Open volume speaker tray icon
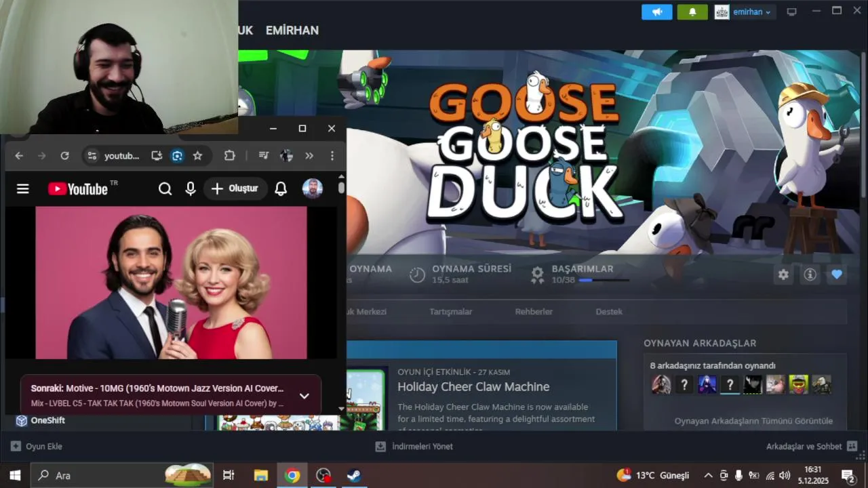This screenshot has width=868, height=488. (785, 475)
